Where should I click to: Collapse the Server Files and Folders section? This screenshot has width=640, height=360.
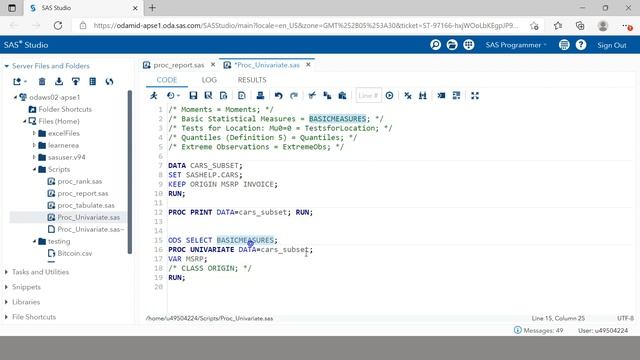click(x=6, y=66)
